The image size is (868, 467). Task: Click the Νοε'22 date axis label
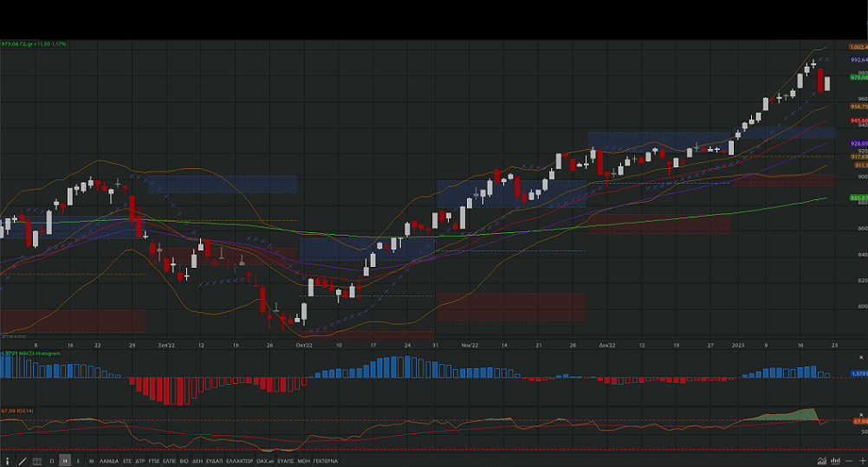pyautogui.click(x=470, y=345)
